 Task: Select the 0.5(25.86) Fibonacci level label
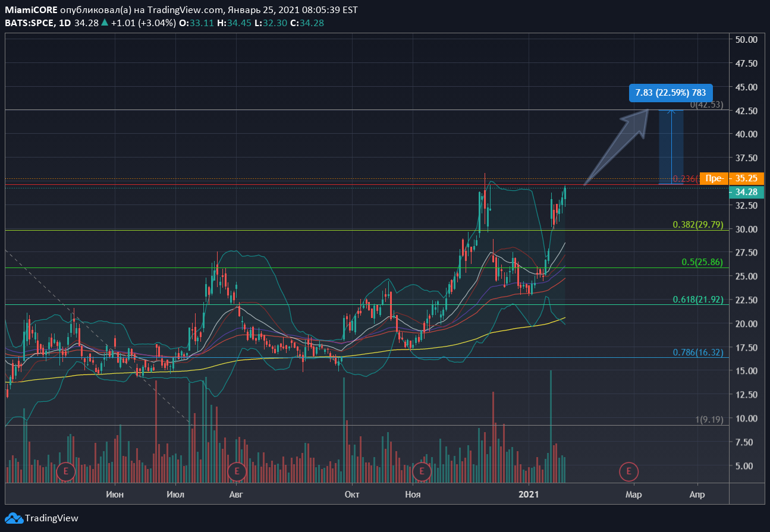tap(702, 262)
